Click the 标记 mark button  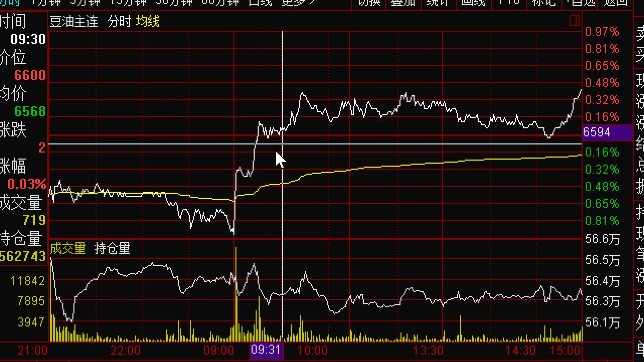click(x=544, y=3)
